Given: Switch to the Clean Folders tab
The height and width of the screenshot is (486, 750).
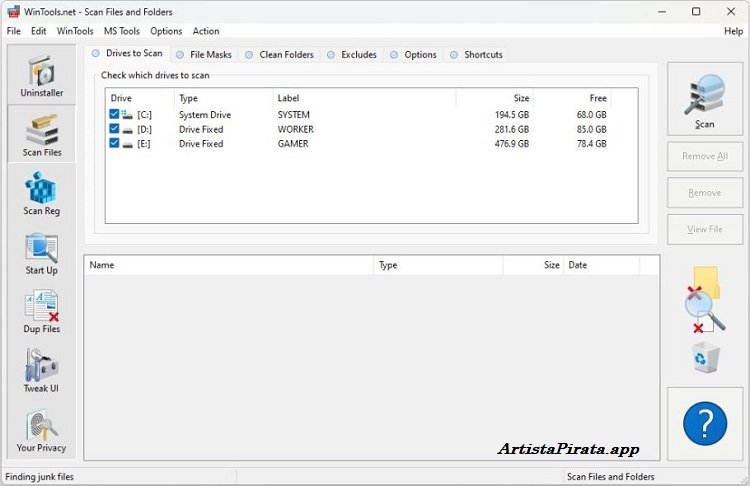Looking at the screenshot, I should coord(280,55).
